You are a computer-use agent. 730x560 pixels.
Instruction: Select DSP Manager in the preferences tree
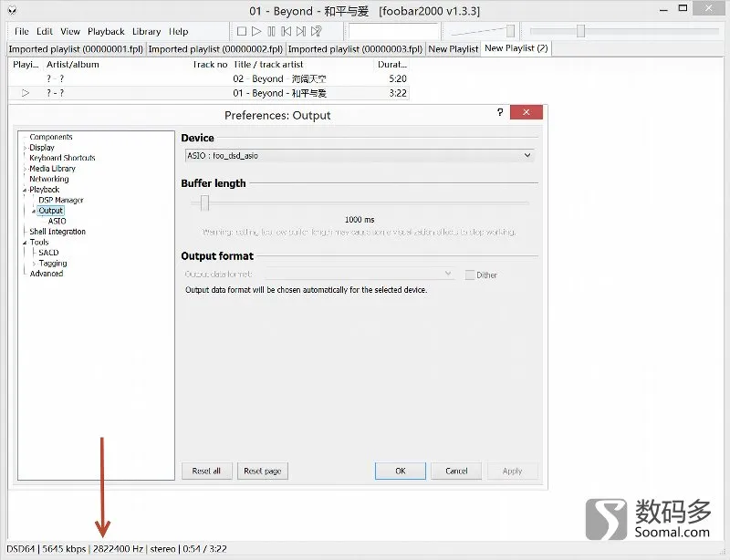(61, 200)
